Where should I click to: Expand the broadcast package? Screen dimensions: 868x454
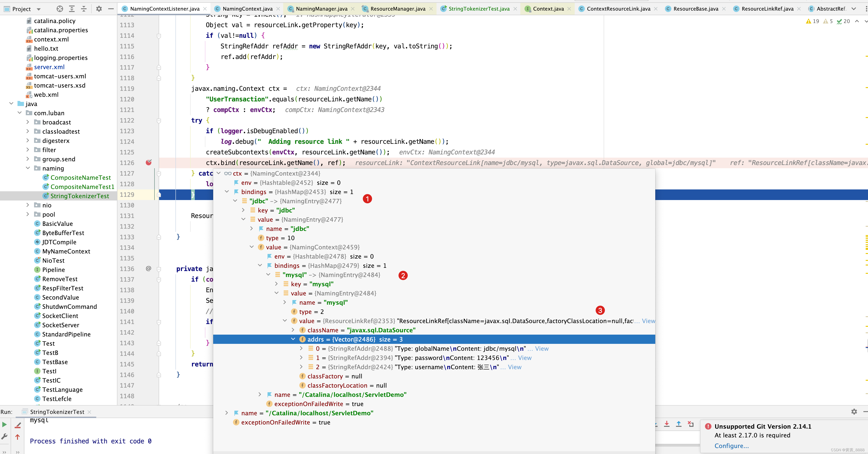(28, 122)
